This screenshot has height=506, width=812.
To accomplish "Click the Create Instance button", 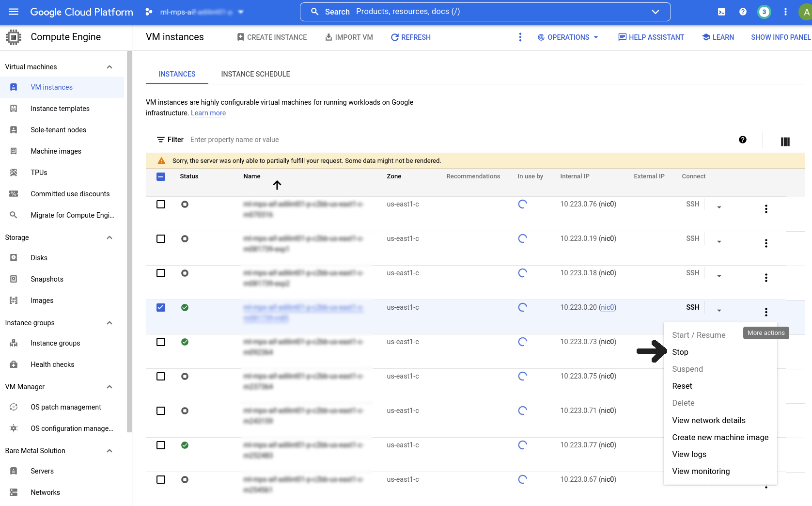I will point(272,37).
